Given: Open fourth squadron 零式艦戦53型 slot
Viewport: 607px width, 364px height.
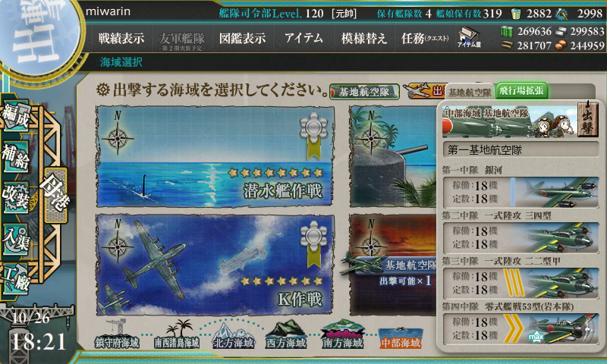Looking at the screenshot, I should [521, 329].
